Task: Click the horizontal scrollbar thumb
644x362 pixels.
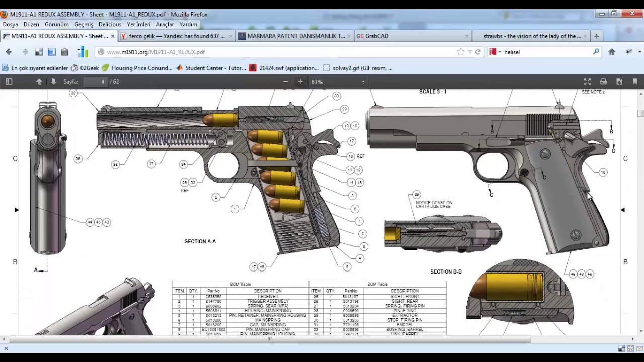Action: pyautogui.click(x=269, y=339)
